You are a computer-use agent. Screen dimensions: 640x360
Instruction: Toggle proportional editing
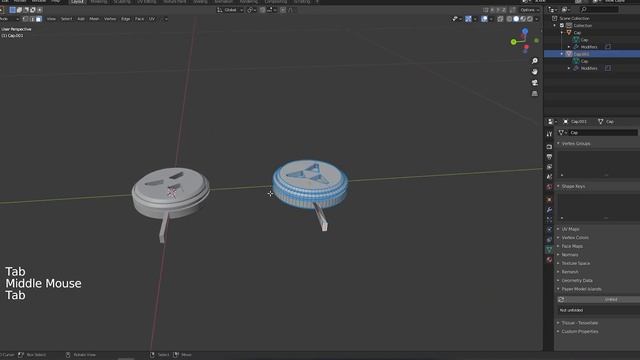point(283,10)
